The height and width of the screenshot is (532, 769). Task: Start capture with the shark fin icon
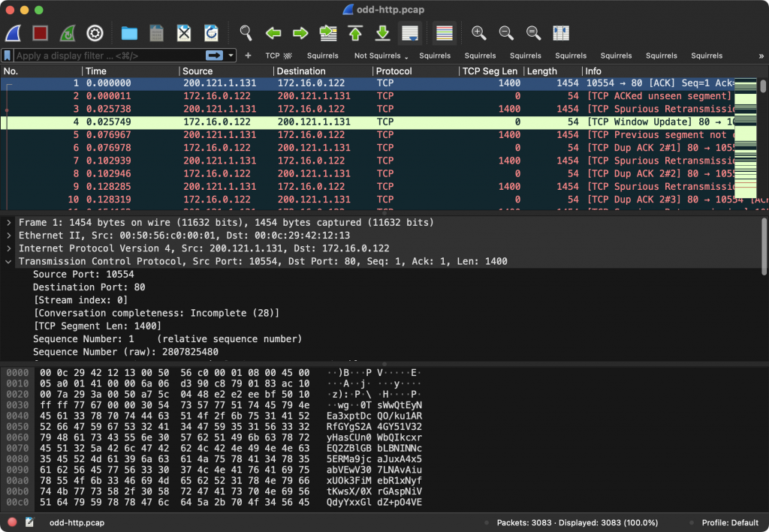pyautogui.click(x=14, y=33)
